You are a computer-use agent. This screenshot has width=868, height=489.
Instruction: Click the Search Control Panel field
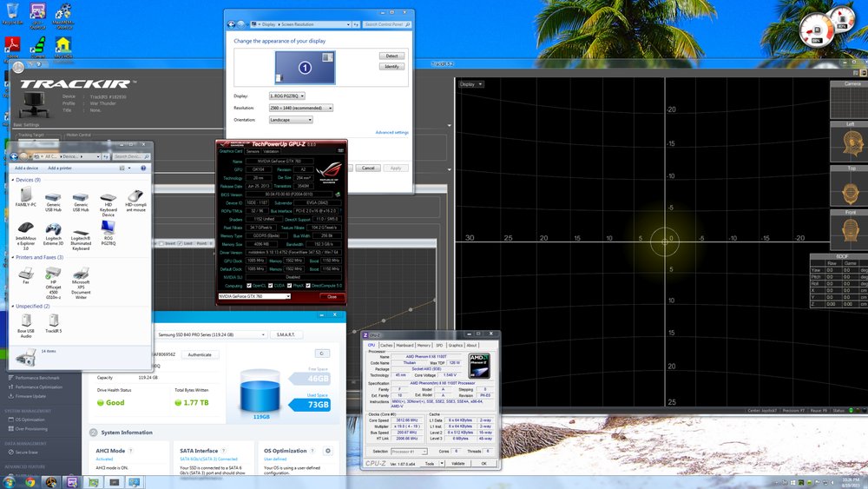point(387,24)
